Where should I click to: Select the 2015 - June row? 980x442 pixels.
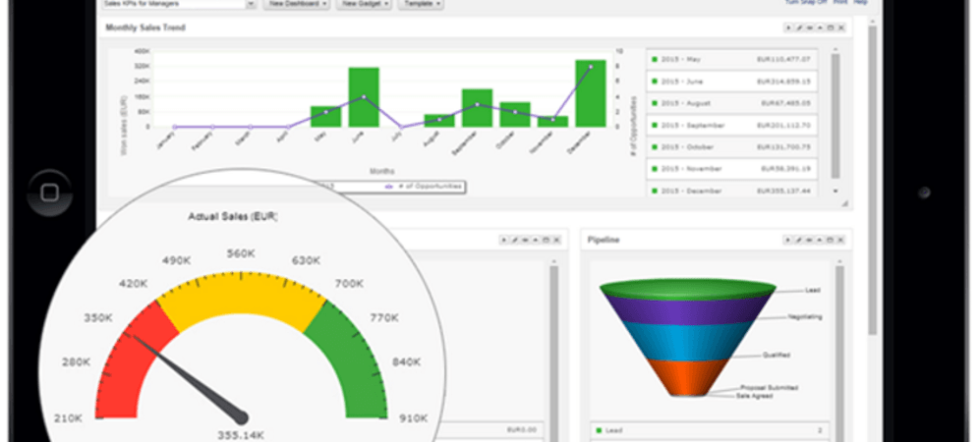pos(731,82)
